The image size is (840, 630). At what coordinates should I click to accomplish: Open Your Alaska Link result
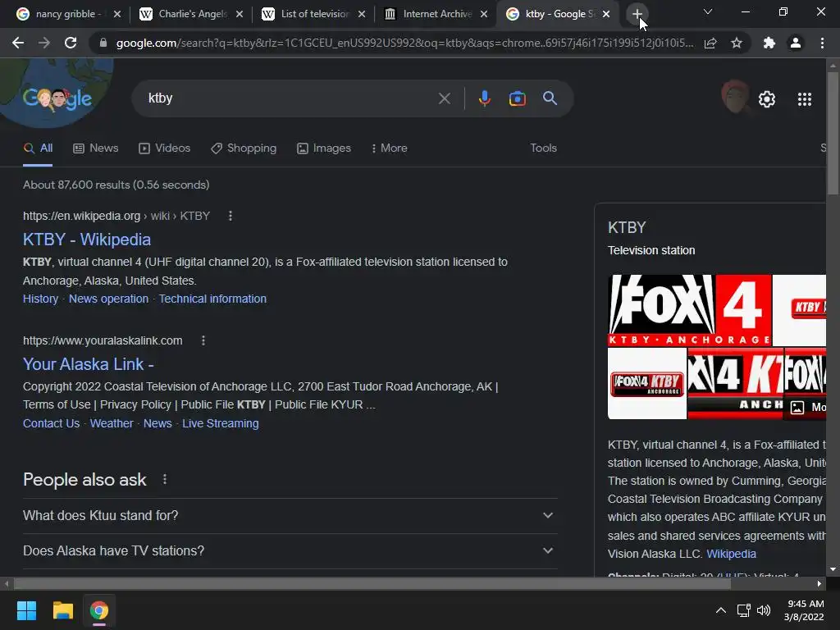pyautogui.click(x=89, y=364)
